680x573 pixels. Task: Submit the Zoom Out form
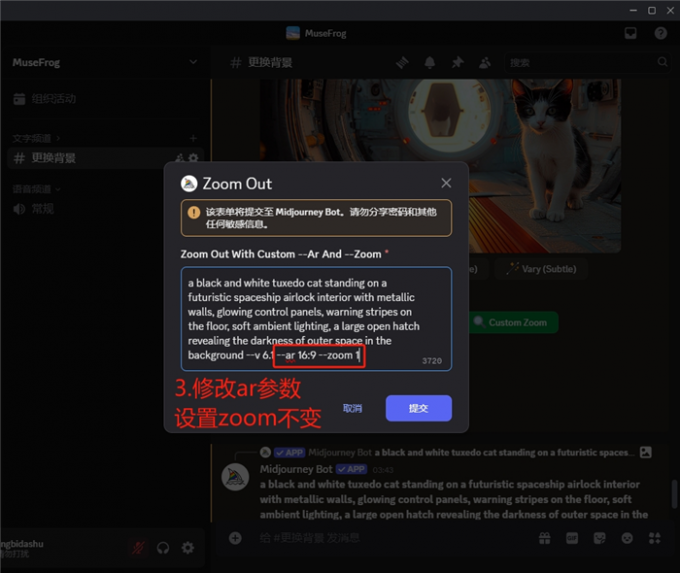tap(418, 408)
